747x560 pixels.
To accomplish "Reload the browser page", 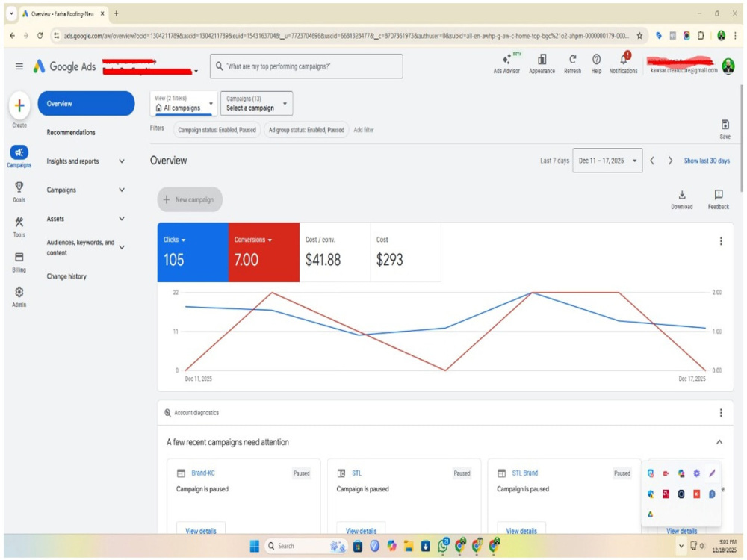I will pyautogui.click(x=40, y=36).
